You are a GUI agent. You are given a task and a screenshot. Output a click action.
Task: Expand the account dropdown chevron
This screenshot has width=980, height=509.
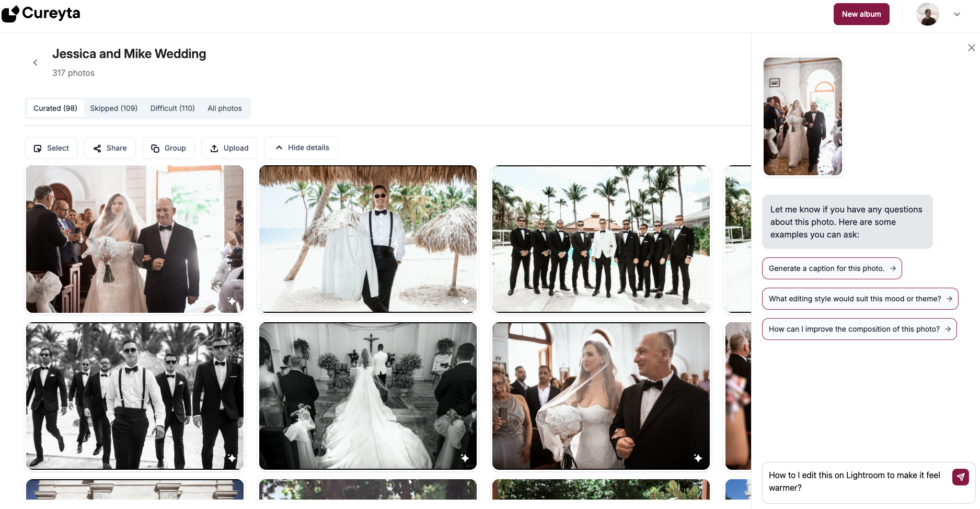[957, 14]
